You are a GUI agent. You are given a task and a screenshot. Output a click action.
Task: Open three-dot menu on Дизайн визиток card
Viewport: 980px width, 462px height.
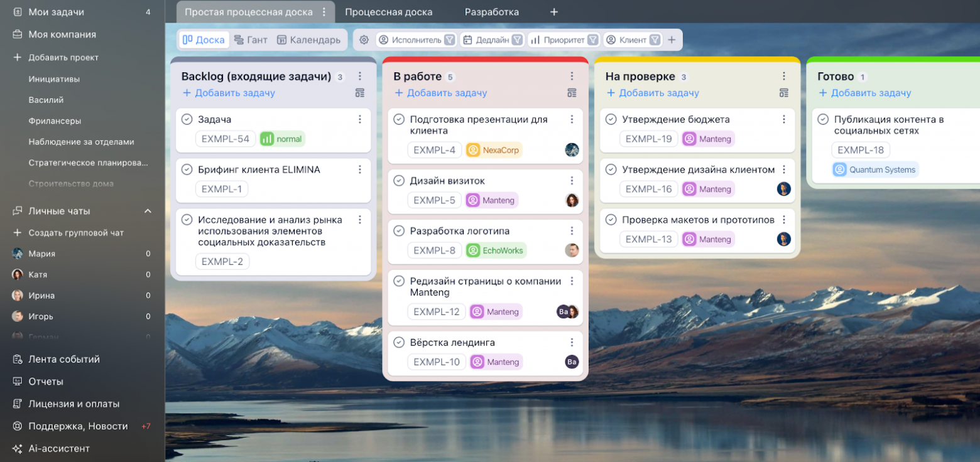pyautogui.click(x=572, y=181)
